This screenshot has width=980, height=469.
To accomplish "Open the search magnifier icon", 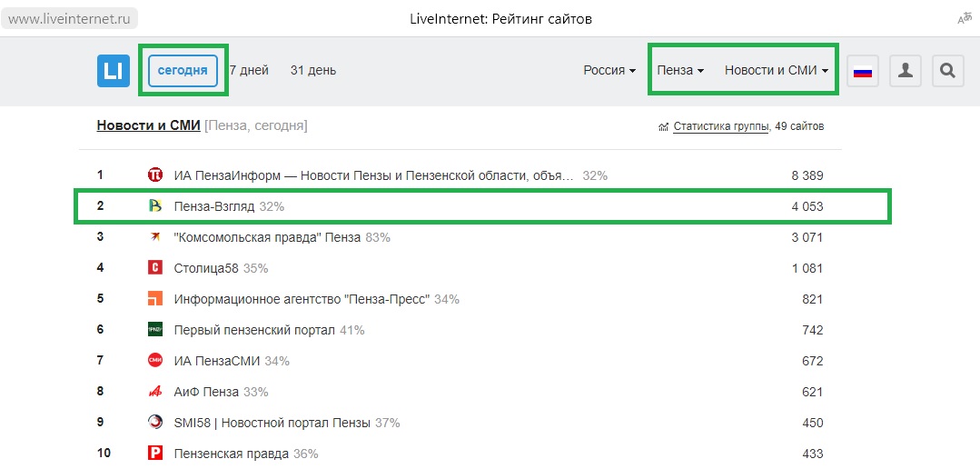I will (x=947, y=71).
